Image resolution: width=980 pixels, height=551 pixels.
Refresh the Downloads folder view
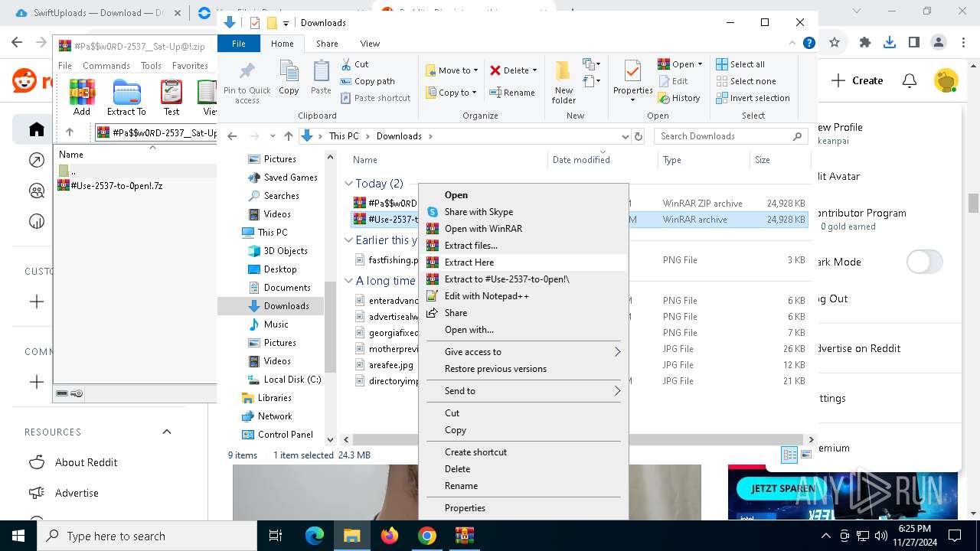[640, 136]
